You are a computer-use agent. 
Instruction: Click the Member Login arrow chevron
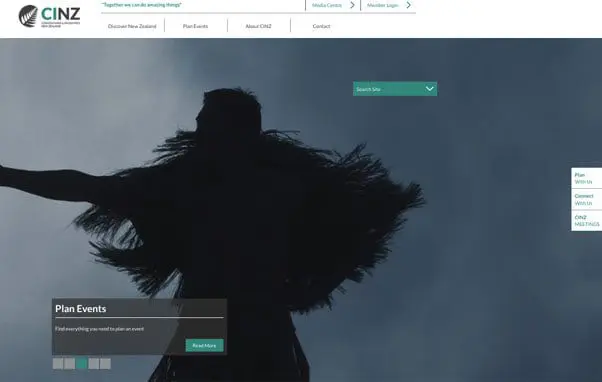[408, 5]
